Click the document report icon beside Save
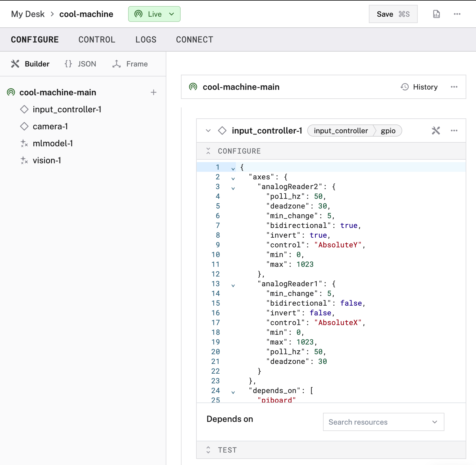This screenshot has width=476, height=465. (436, 14)
